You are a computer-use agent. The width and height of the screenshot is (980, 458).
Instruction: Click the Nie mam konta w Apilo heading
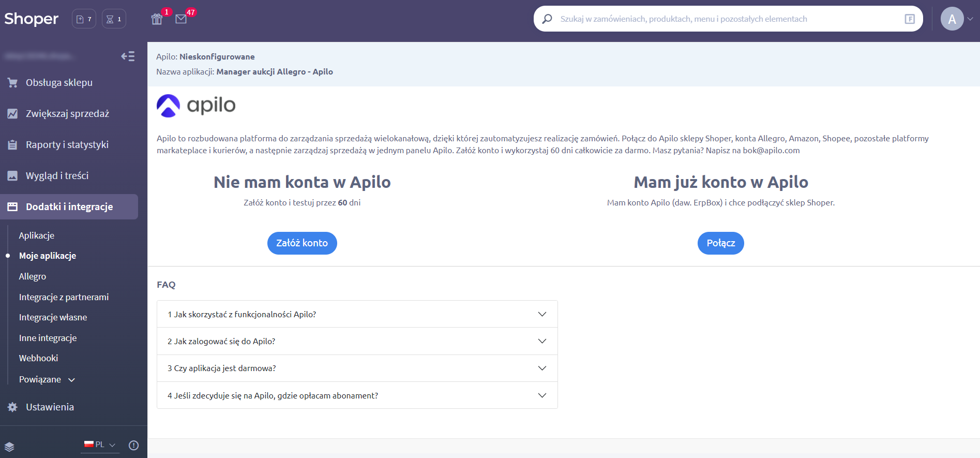tap(302, 182)
